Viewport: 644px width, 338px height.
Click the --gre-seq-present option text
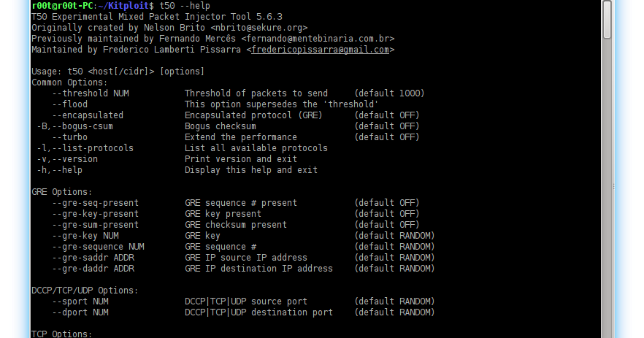[x=96, y=203]
